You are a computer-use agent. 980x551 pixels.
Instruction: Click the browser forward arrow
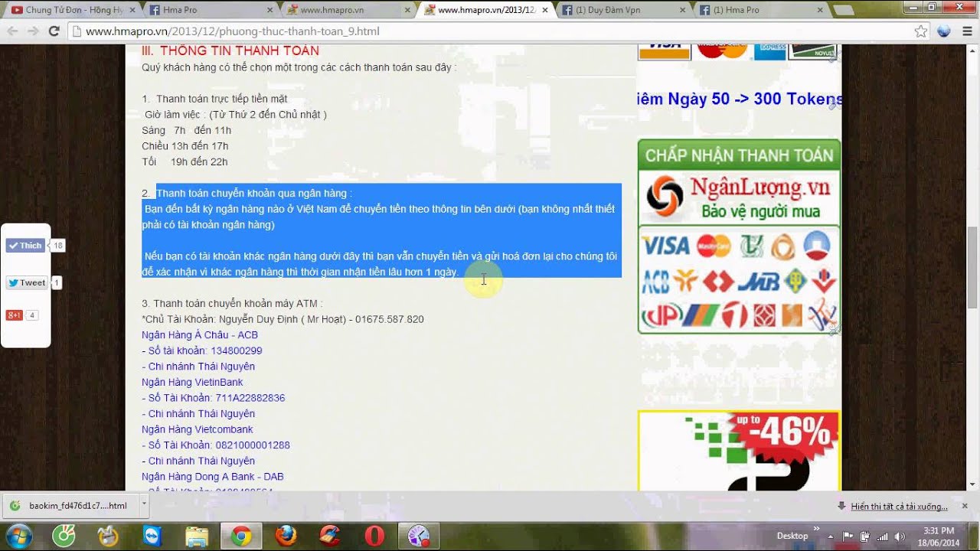point(33,31)
